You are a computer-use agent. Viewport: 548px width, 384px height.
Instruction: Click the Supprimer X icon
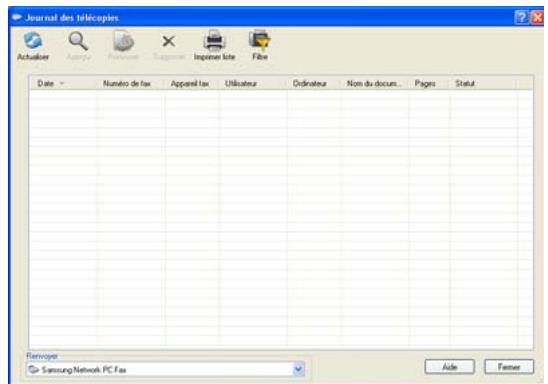pyautogui.click(x=169, y=41)
